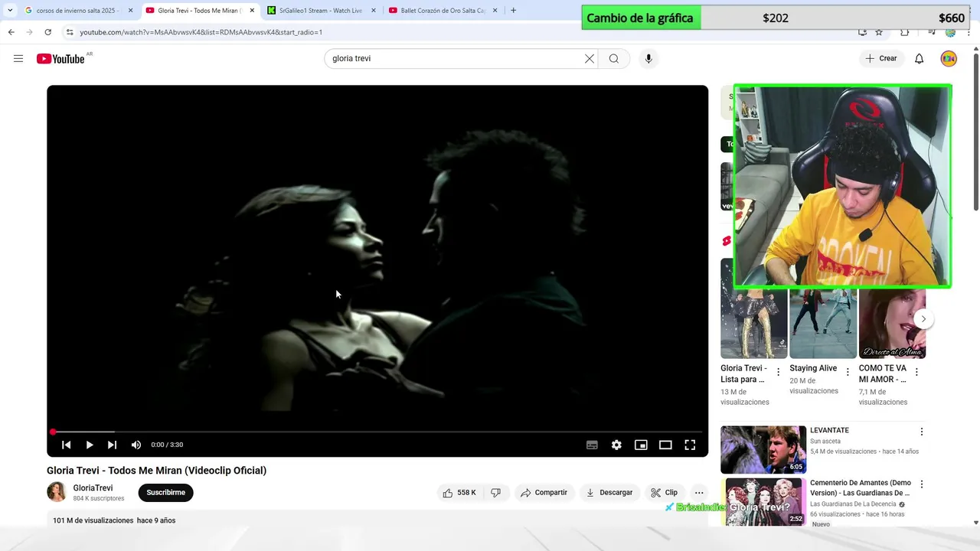Mute the video volume speaker
Screen dimensions: 980x551
click(x=136, y=445)
